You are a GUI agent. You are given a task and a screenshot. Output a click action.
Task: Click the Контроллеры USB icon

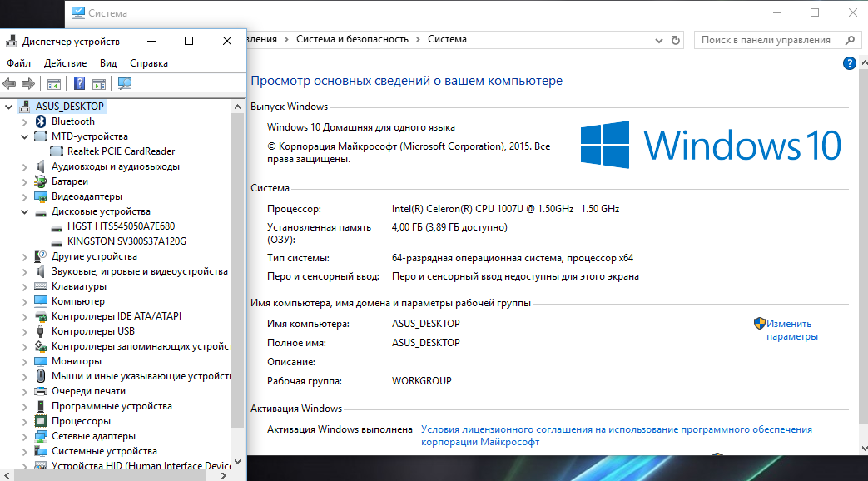pyautogui.click(x=41, y=331)
